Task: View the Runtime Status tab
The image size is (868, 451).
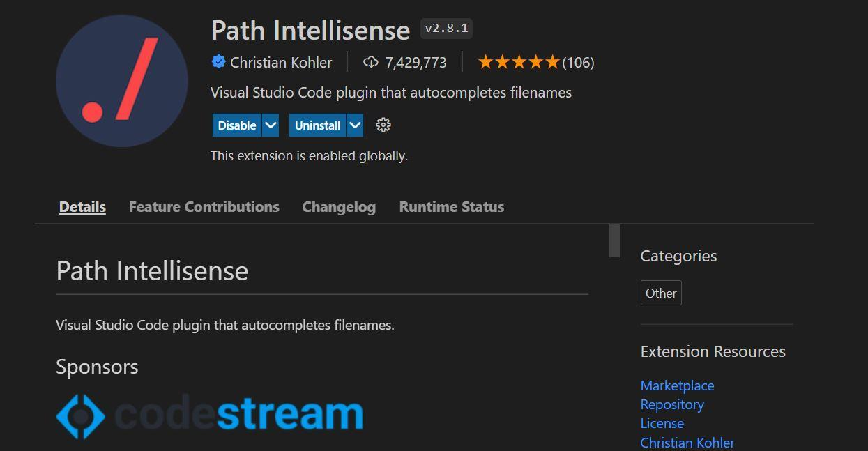Action: pyautogui.click(x=451, y=206)
